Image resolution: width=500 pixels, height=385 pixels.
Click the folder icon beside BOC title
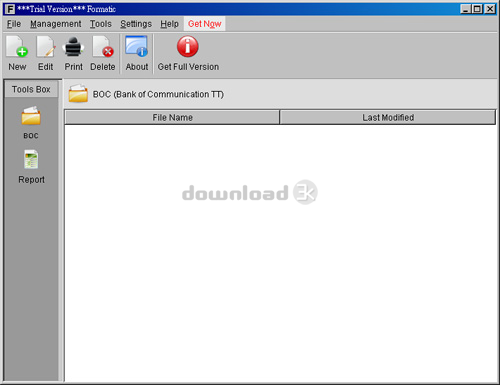point(78,93)
